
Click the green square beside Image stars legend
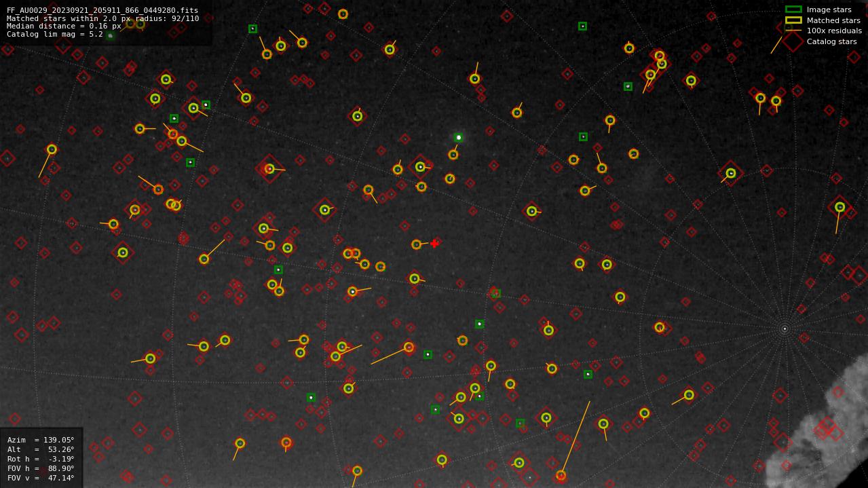(793, 10)
